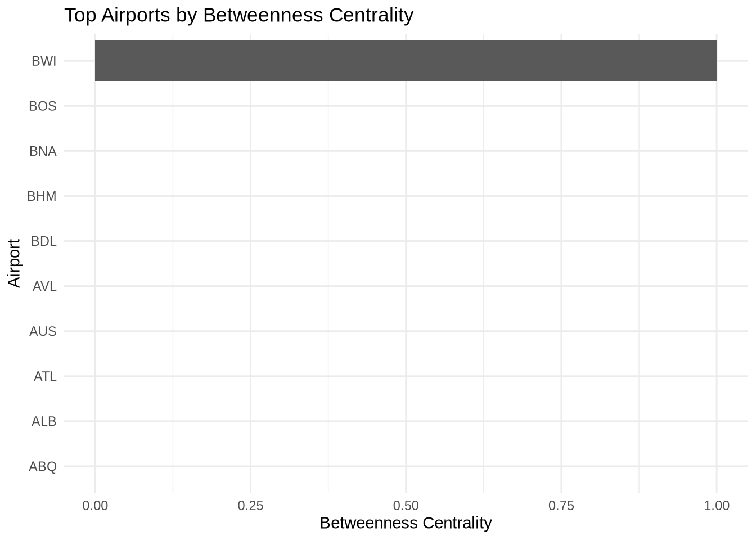Viewport: 756px width, 540px height.
Task: Select the 0.75 x-axis tick label
Action: (561, 506)
